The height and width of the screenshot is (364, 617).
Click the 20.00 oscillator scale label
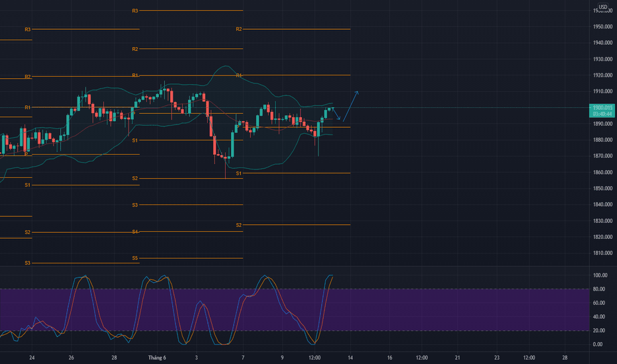point(599,330)
